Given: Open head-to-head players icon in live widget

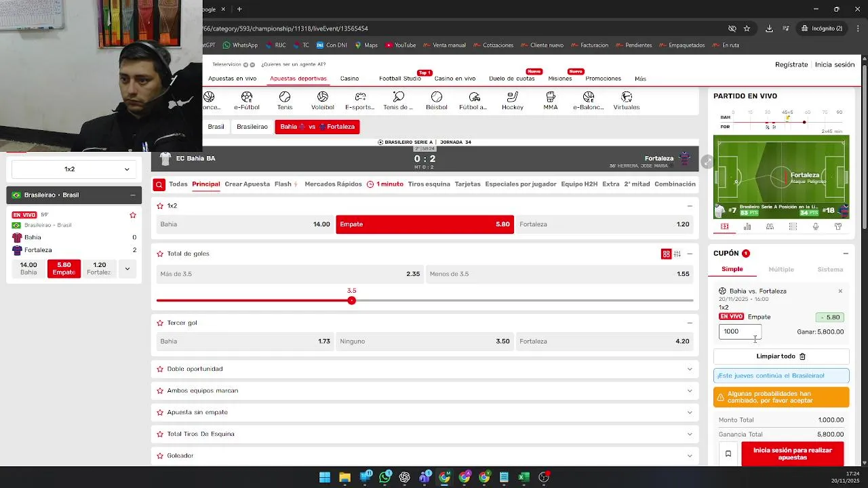Looking at the screenshot, I should tap(770, 226).
